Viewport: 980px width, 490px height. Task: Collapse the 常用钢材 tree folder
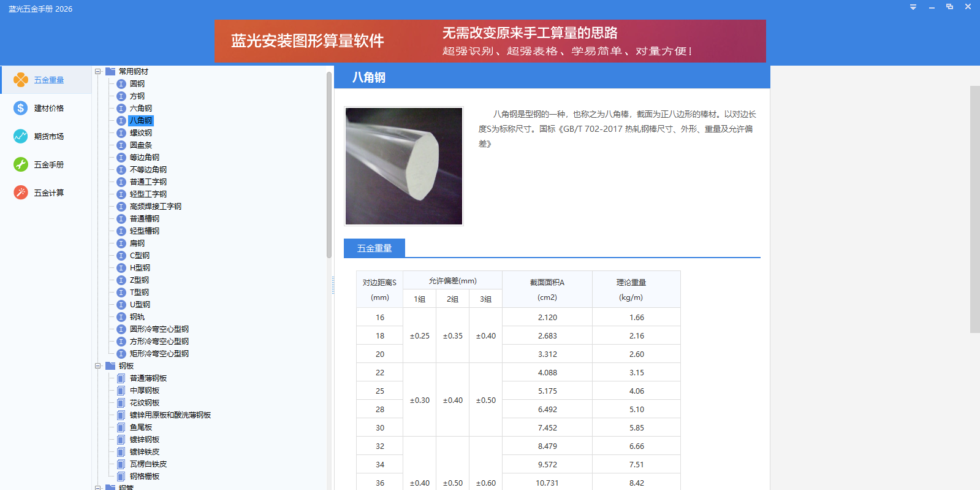98,72
